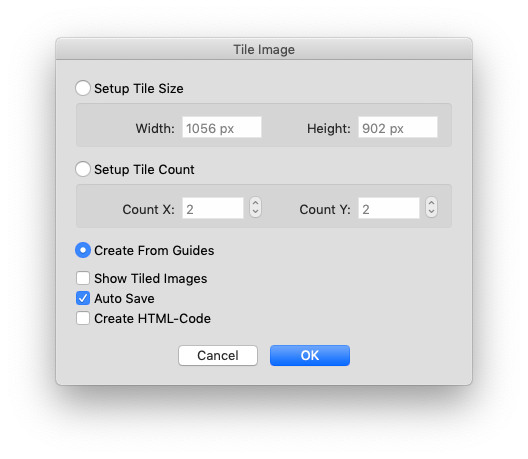Image resolution: width=528 pixels, height=459 pixels.
Task: Focus the Count Y text field
Action: (x=389, y=208)
